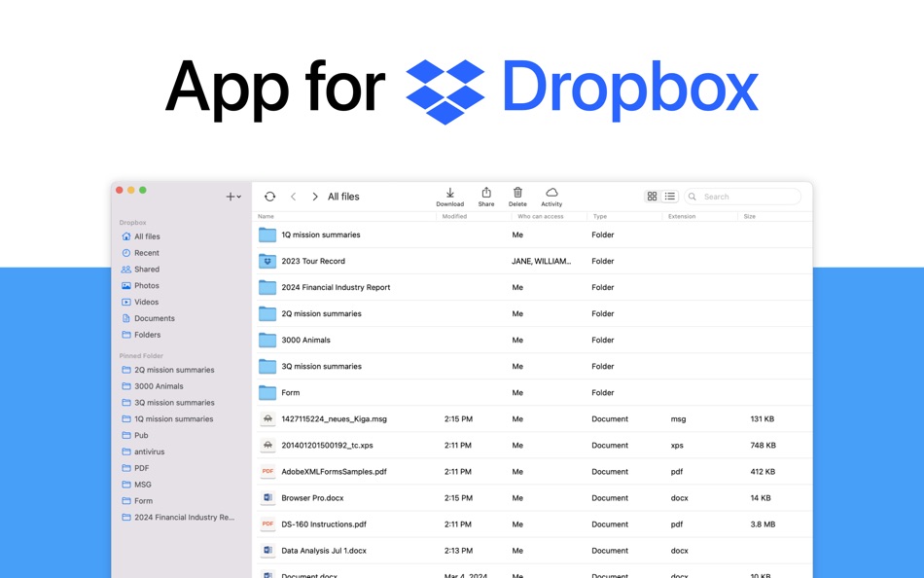Image resolution: width=924 pixels, height=578 pixels.
Task: Click folder icon of 1Q mission summaries row
Action: pos(267,235)
